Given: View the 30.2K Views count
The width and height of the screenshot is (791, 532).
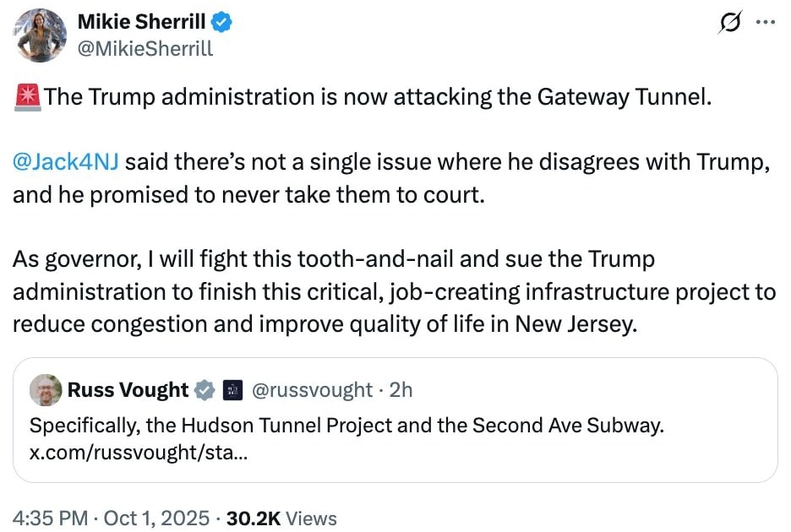Looking at the screenshot, I should (281, 518).
